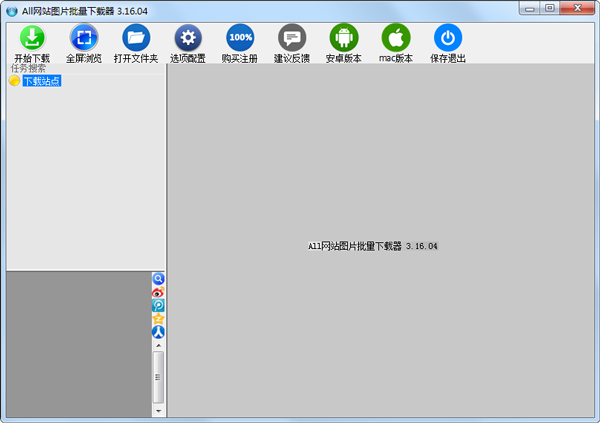Open 选项配置 settings gear
The image size is (600, 423).
pyautogui.click(x=188, y=38)
